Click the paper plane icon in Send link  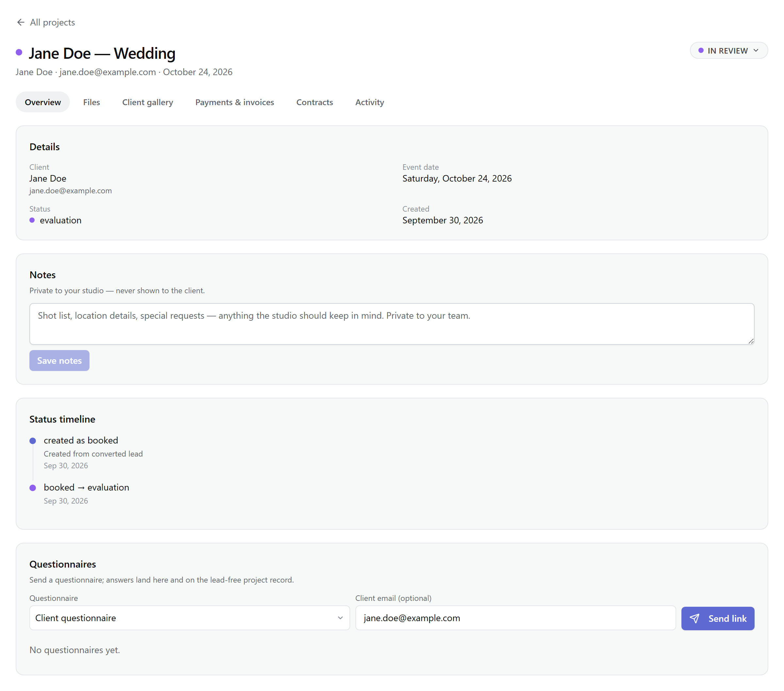[694, 619]
